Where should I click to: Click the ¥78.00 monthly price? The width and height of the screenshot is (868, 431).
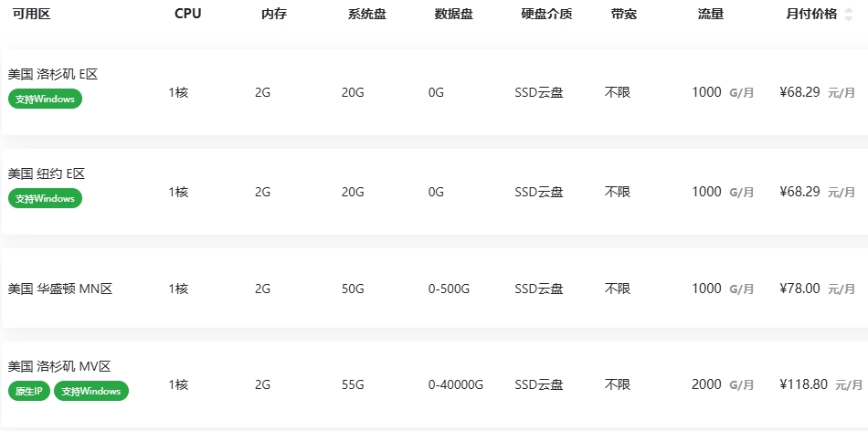tap(799, 289)
